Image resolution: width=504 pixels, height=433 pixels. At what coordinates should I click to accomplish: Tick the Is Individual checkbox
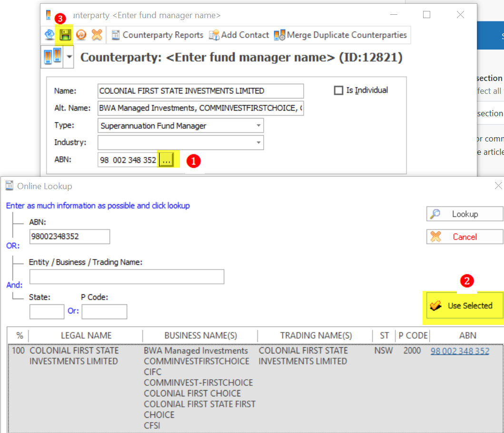click(338, 91)
